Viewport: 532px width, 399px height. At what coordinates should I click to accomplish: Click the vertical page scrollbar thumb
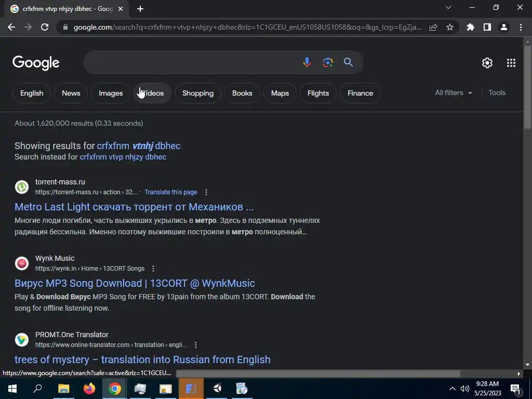click(x=527, y=87)
